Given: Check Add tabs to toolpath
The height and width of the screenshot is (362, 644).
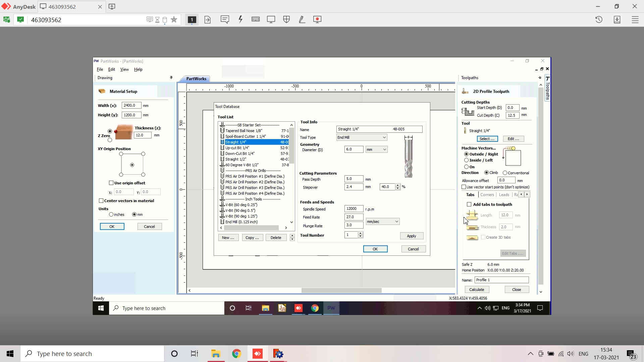Looking at the screenshot, I should pos(469,204).
